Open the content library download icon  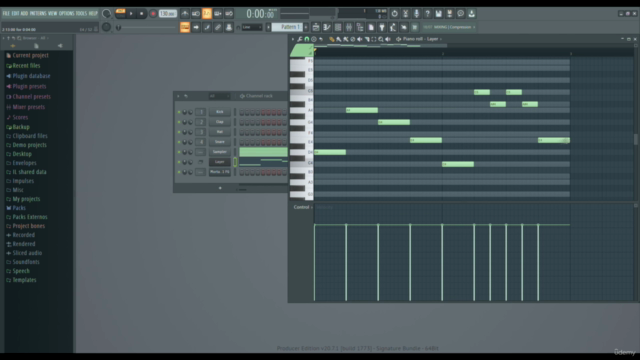click(471, 13)
